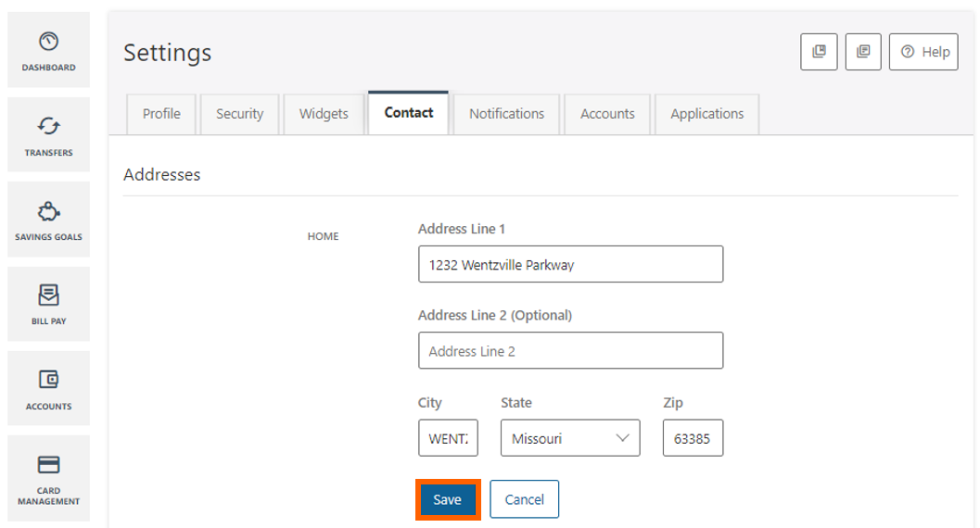The image size is (980, 528).
Task: Select the Contact tab
Action: [x=408, y=113]
